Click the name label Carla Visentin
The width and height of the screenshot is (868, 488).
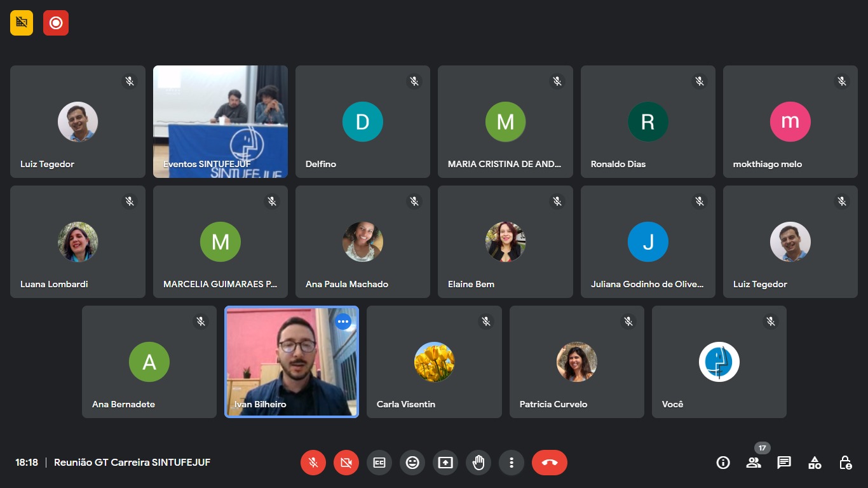pyautogui.click(x=406, y=404)
